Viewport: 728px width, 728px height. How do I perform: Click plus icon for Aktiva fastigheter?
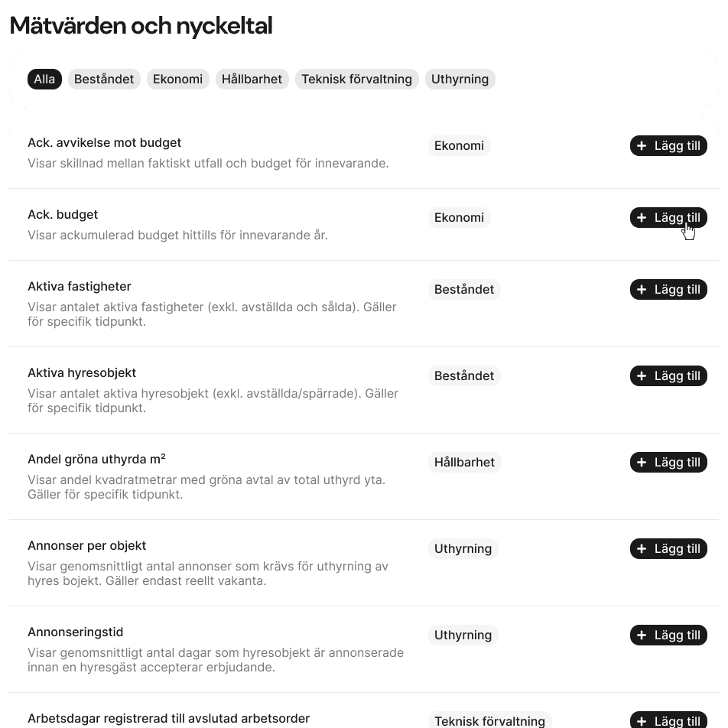pyautogui.click(x=642, y=290)
